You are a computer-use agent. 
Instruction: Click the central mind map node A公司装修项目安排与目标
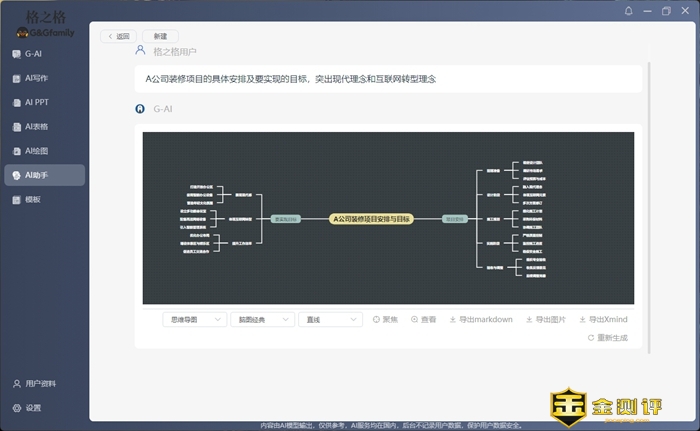coord(371,217)
